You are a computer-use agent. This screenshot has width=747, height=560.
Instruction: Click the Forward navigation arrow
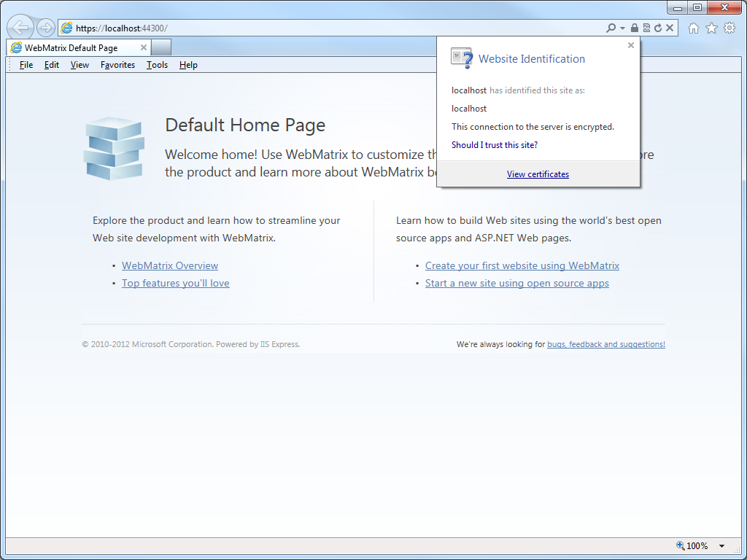point(46,28)
